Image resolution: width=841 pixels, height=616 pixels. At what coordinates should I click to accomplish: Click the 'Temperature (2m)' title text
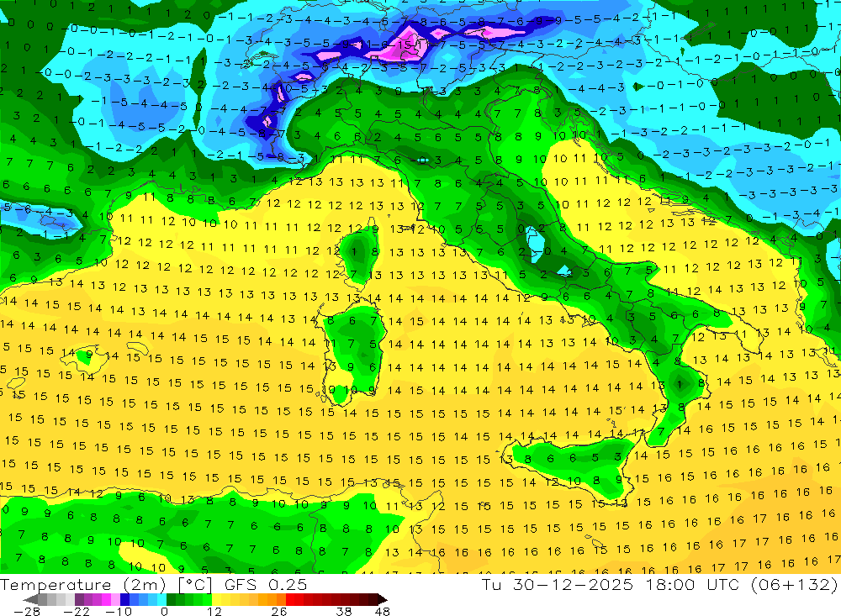[83, 585]
